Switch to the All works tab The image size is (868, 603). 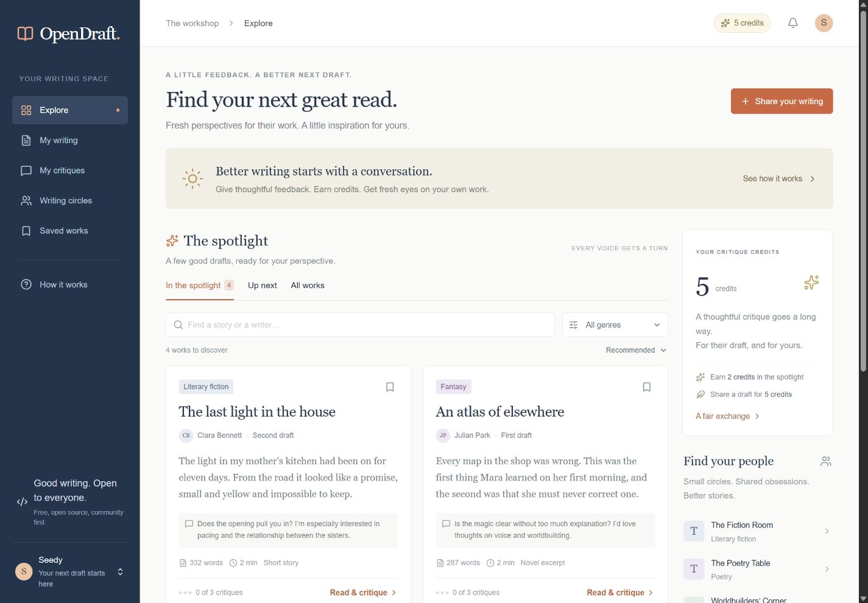[x=308, y=286]
